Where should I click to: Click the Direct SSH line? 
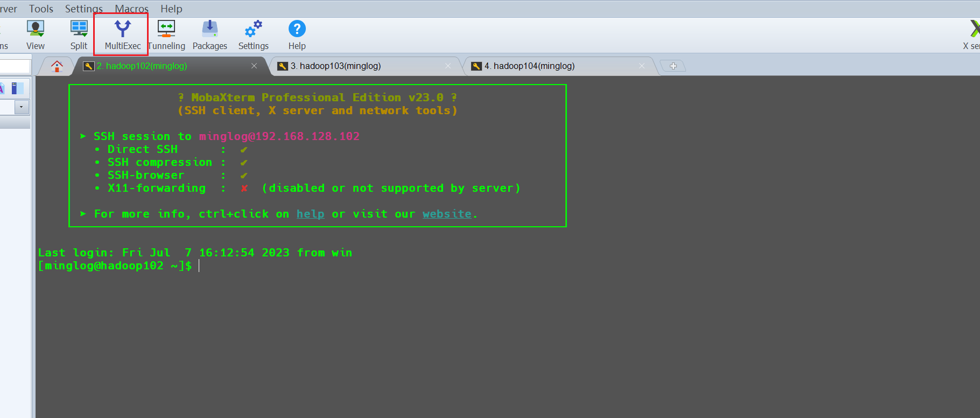[171, 149]
